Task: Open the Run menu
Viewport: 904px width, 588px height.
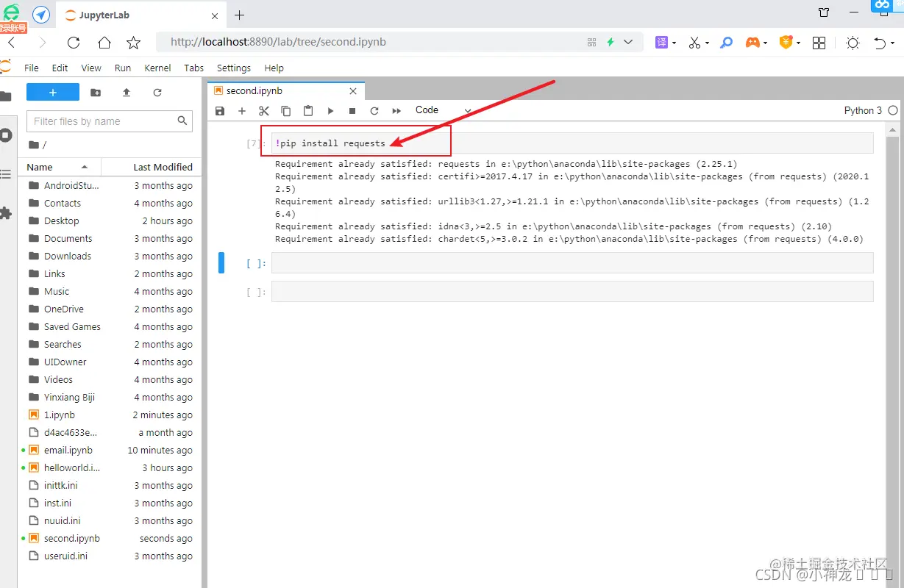Action: (123, 68)
